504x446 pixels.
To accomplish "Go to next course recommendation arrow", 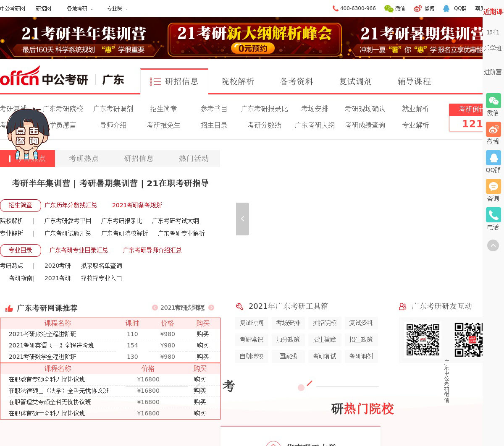I will pyautogui.click(x=211, y=308).
